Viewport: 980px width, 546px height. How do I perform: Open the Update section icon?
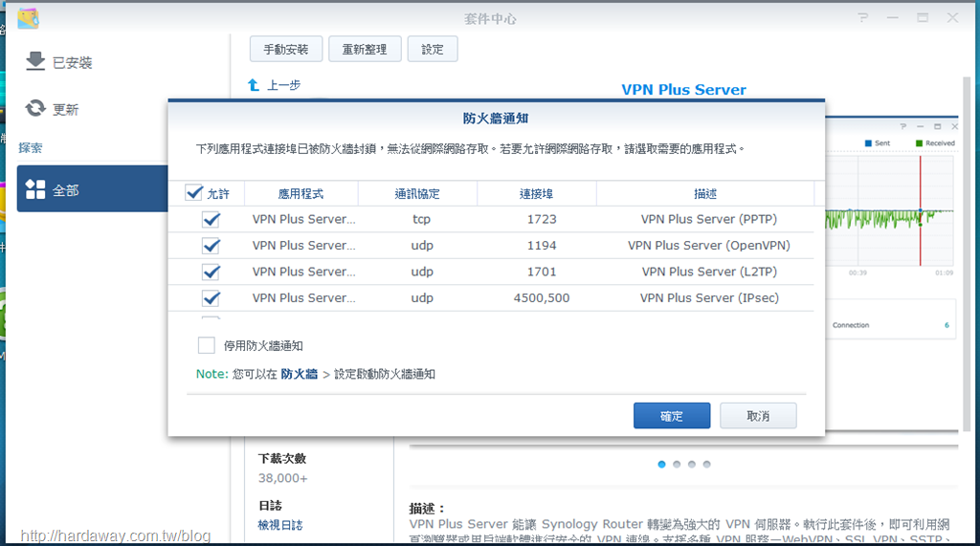[35, 109]
